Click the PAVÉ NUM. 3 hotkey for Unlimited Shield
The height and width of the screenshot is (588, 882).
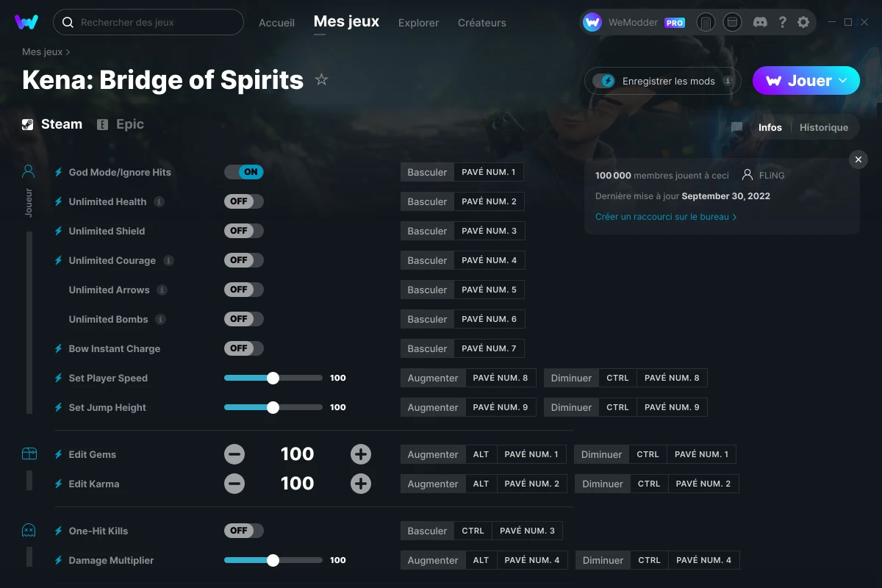pyautogui.click(x=489, y=231)
